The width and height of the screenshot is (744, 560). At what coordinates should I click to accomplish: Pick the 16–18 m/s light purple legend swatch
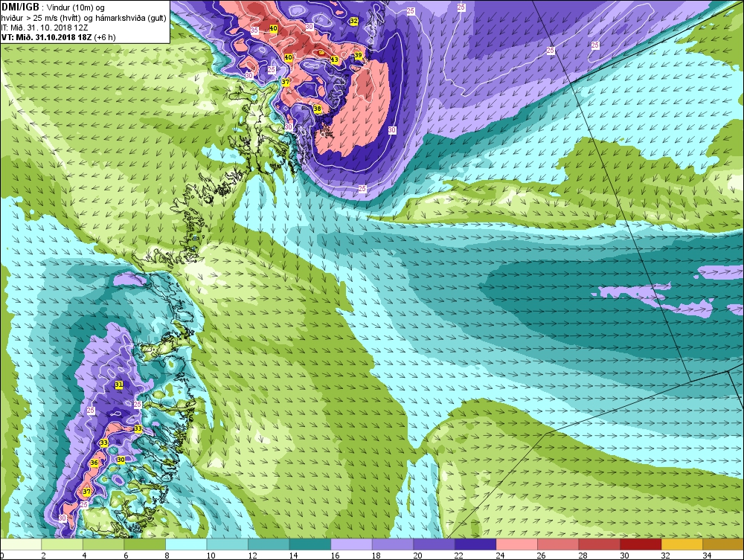pyautogui.click(x=351, y=544)
